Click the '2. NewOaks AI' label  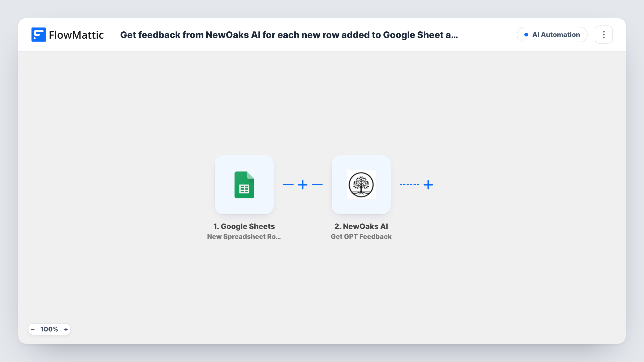[x=361, y=226]
